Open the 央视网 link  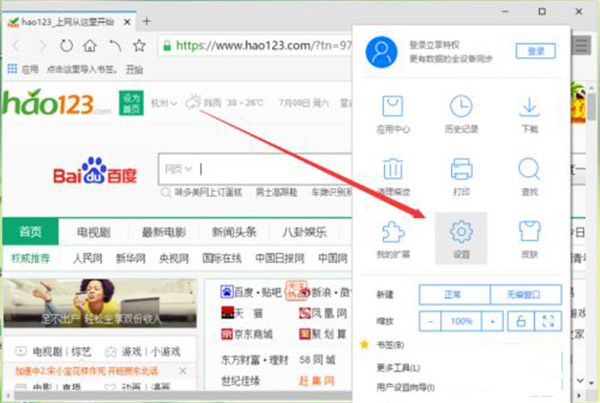pos(174,258)
